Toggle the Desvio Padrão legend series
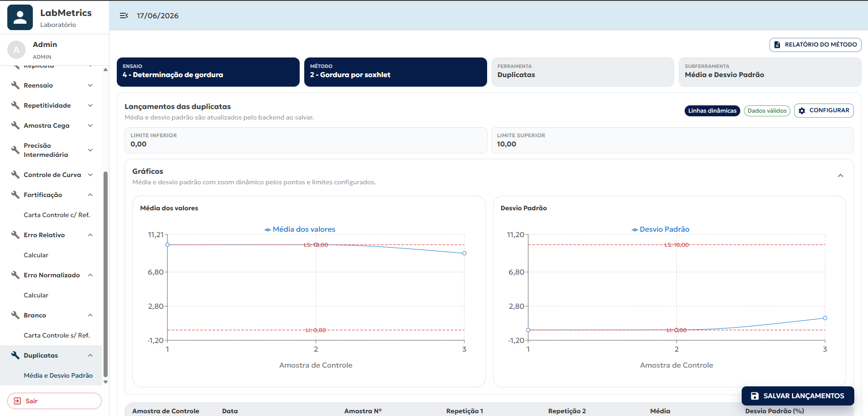 click(x=660, y=229)
